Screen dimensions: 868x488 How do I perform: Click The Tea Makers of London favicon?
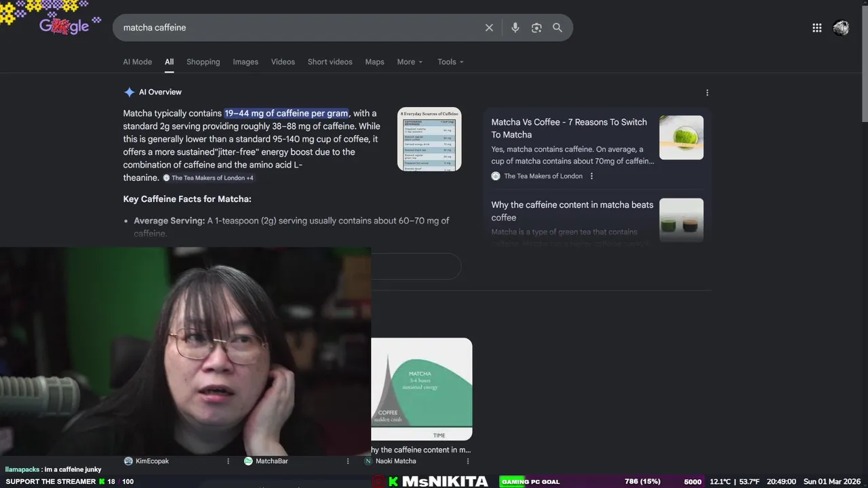(496, 176)
